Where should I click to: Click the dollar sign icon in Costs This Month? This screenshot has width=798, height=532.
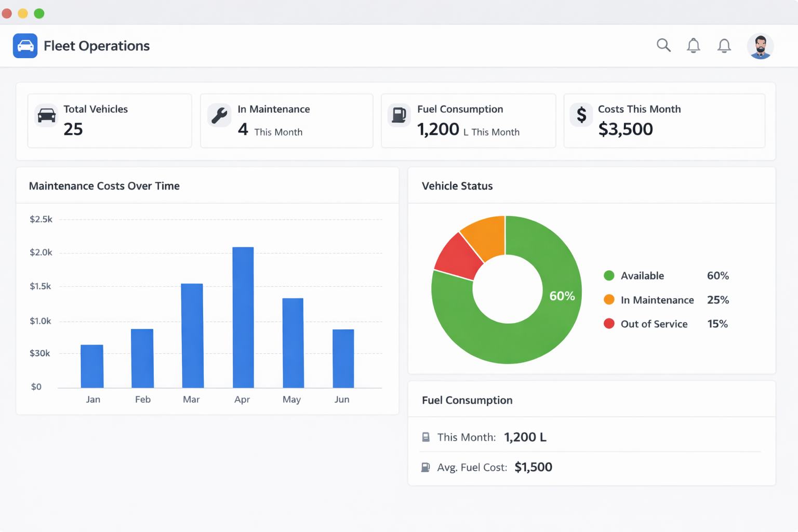581,115
